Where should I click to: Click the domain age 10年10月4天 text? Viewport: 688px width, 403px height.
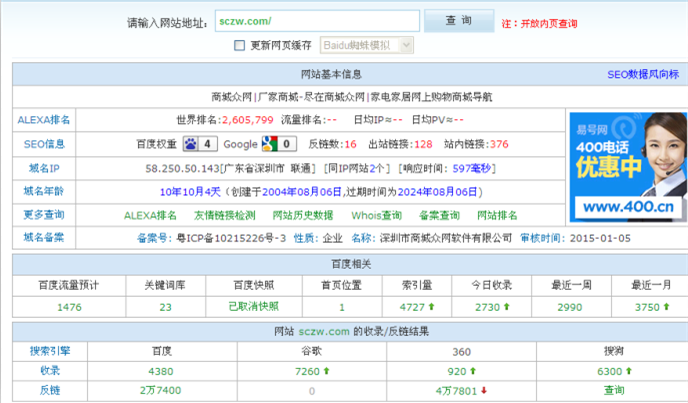point(190,192)
